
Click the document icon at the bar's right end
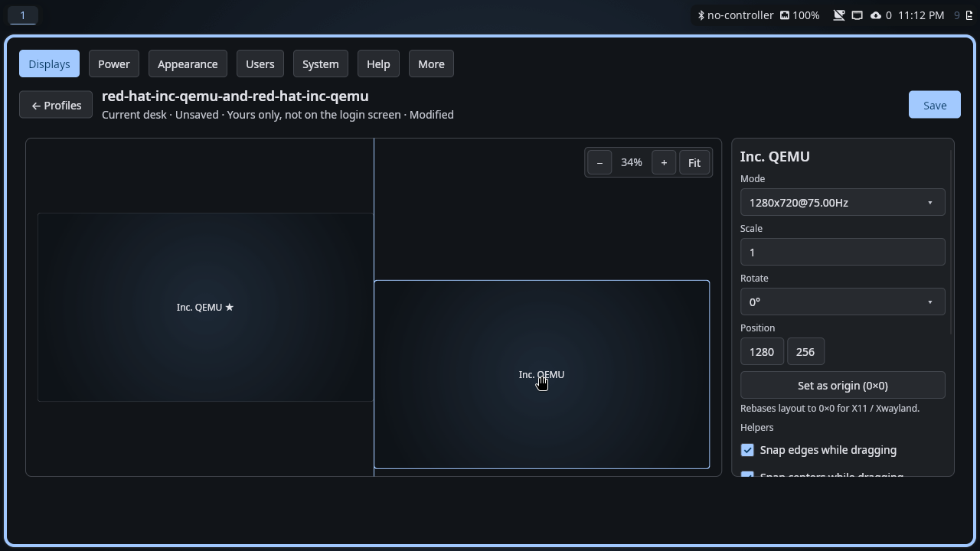[x=969, y=15]
